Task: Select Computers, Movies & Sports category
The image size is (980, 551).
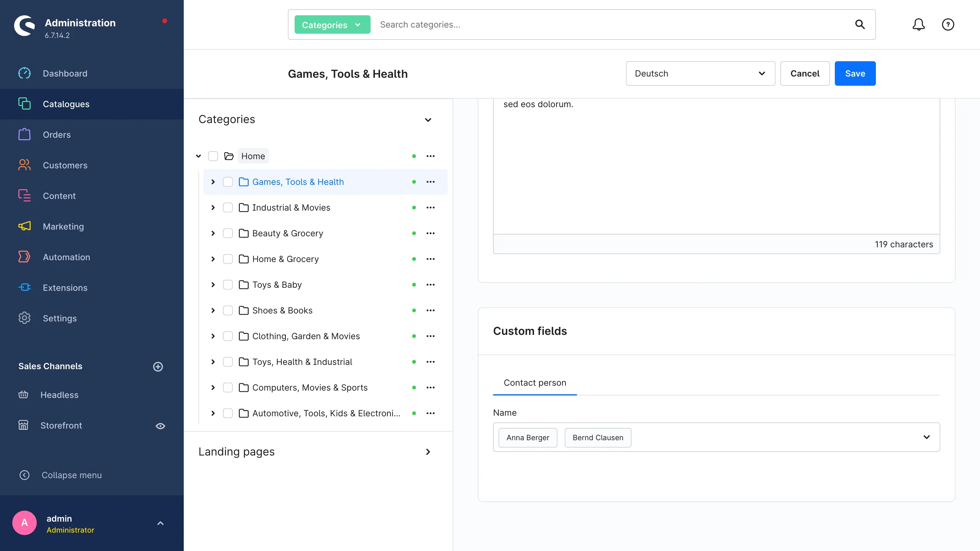Action: pyautogui.click(x=310, y=388)
